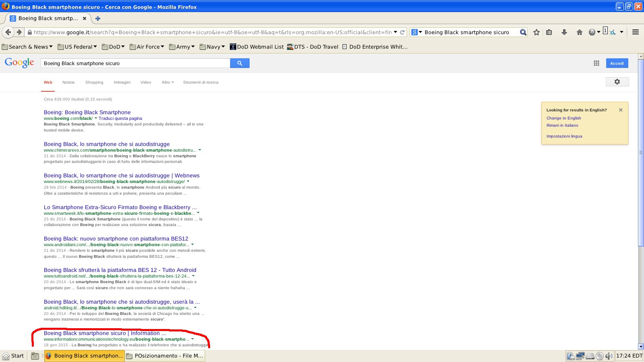
Task: Switch to Immagini results tab
Action: point(122,82)
